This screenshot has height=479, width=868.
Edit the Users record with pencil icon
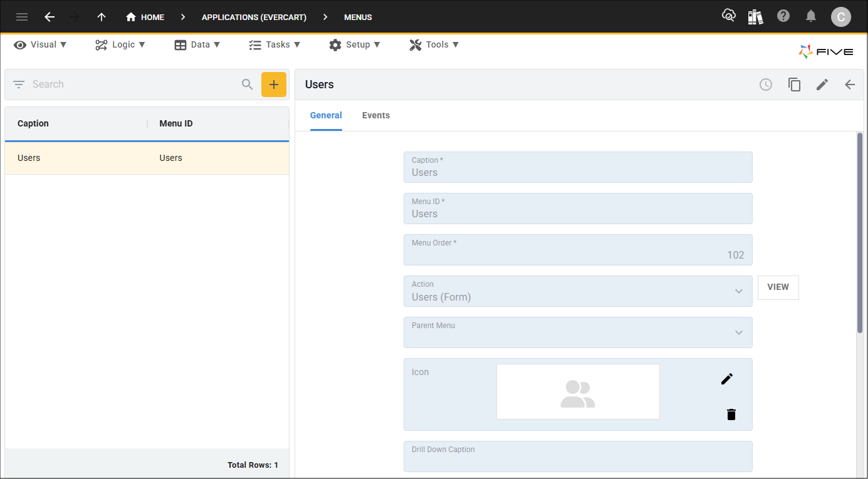[822, 85]
